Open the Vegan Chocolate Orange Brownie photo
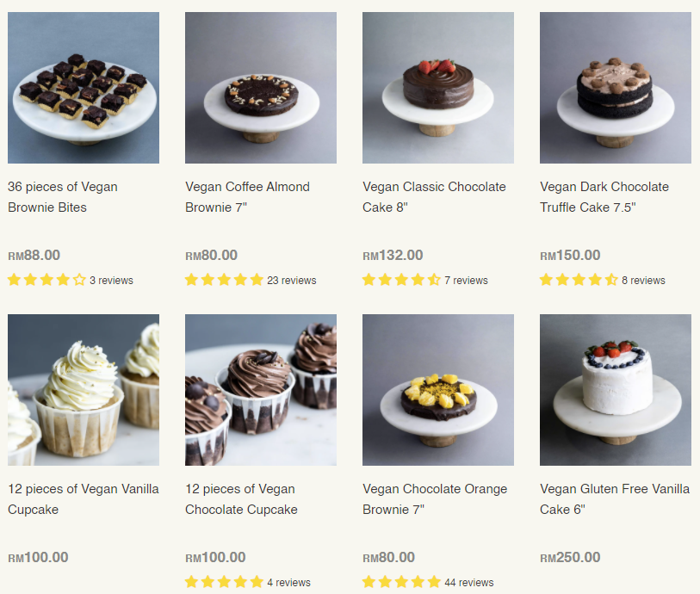The width and height of the screenshot is (700, 594). tap(438, 390)
